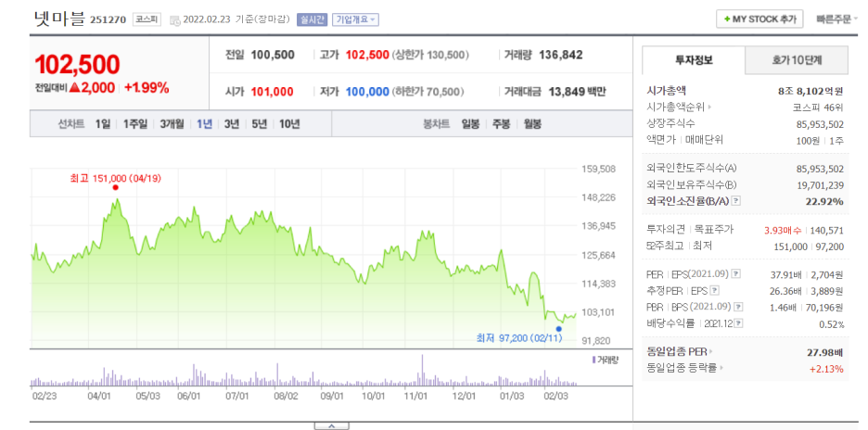Screen dimensions: 868x430
Task: Open 빠른주문 link
Action: click(x=836, y=19)
